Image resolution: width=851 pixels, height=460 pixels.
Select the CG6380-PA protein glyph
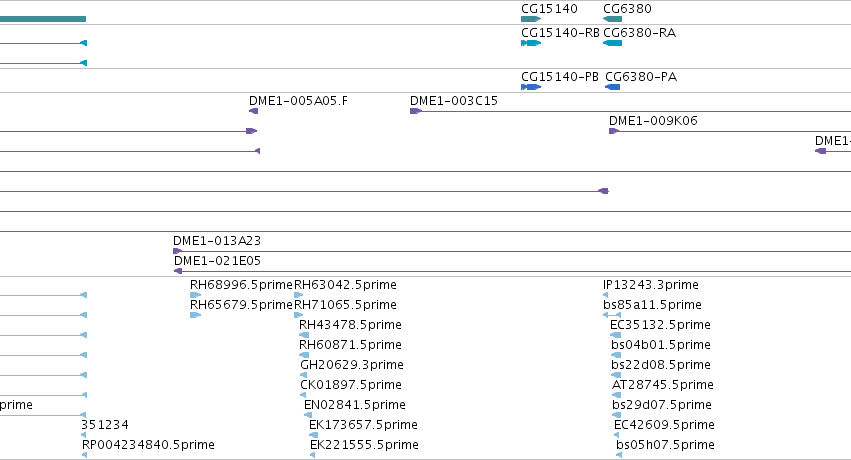pos(612,87)
